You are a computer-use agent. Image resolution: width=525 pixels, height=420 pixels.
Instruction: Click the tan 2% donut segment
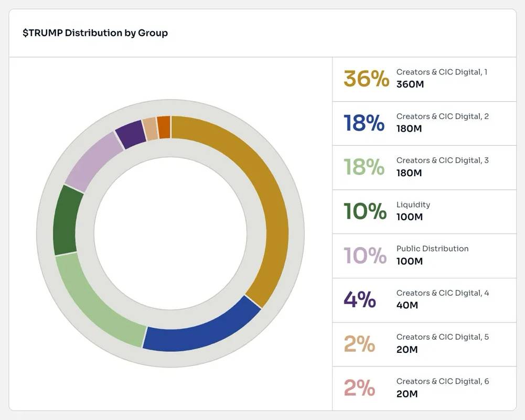[x=151, y=128]
